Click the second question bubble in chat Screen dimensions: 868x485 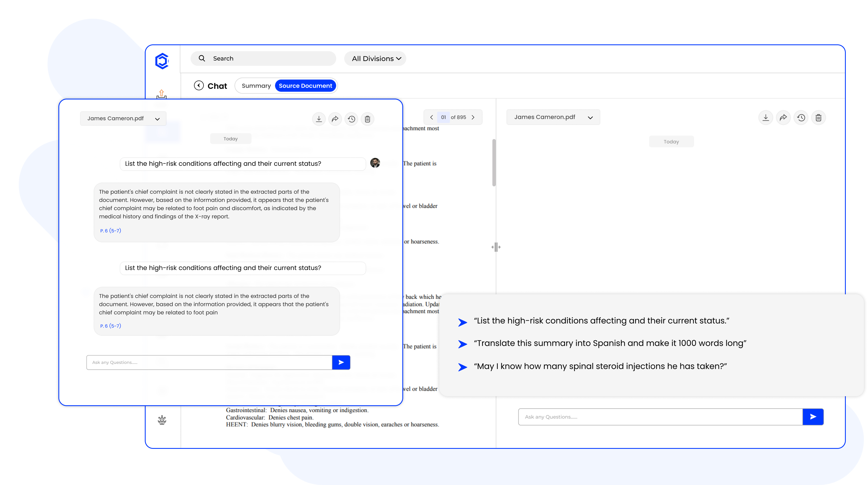click(x=243, y=268)
